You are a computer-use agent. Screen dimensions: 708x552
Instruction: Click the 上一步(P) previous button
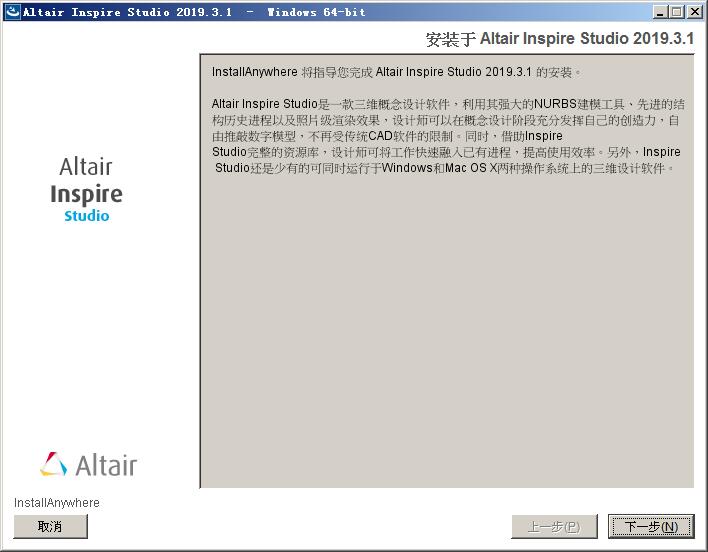(x=554, y=526)
